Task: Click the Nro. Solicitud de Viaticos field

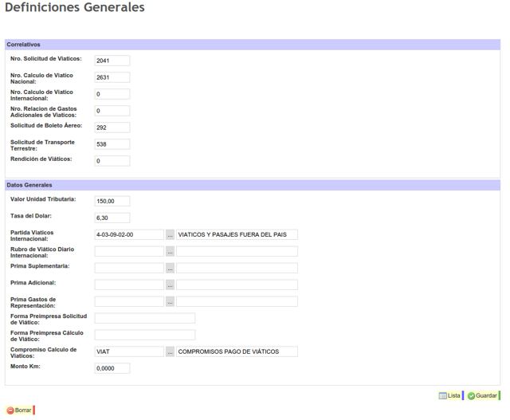Action: tap(112, 61)
